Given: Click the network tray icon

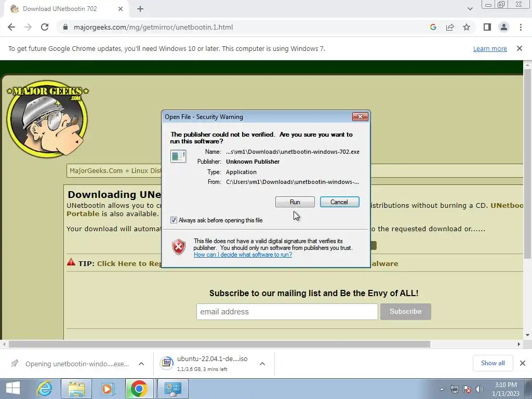Looking at the screenshot, I should tap(454, 389).
